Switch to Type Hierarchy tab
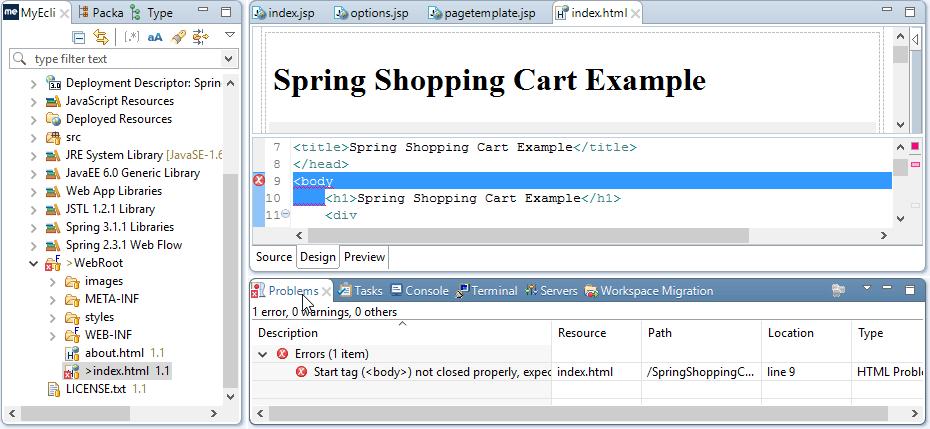Viewport: 930px width, 429px height. click(152, 12)
